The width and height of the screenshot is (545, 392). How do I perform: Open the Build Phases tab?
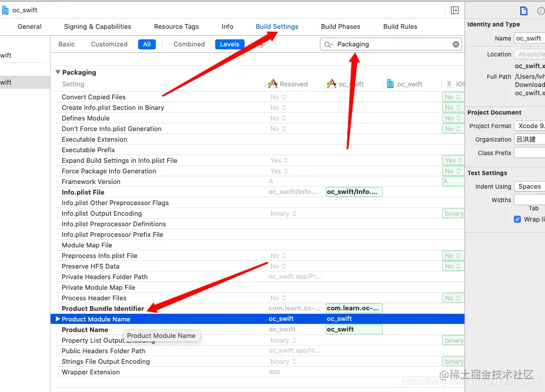(x=340, y=26)
